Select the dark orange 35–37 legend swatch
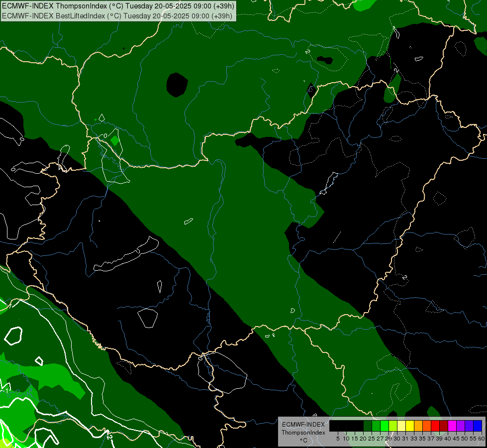 pos(427,426)
